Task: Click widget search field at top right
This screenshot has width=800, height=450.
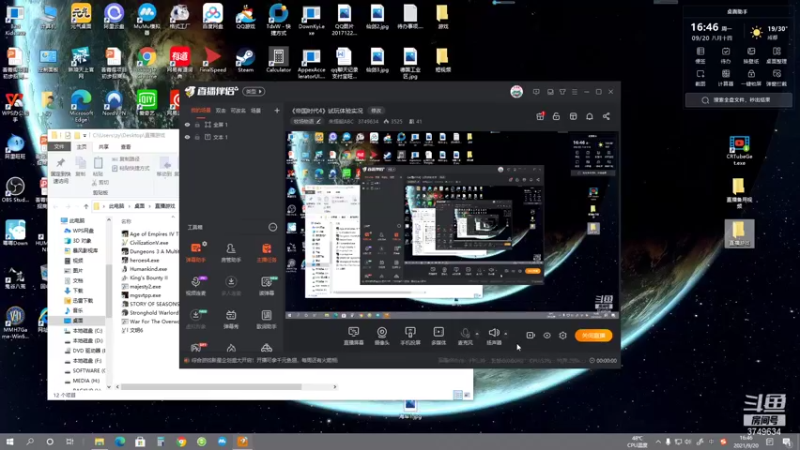Action: click(738, 100)
